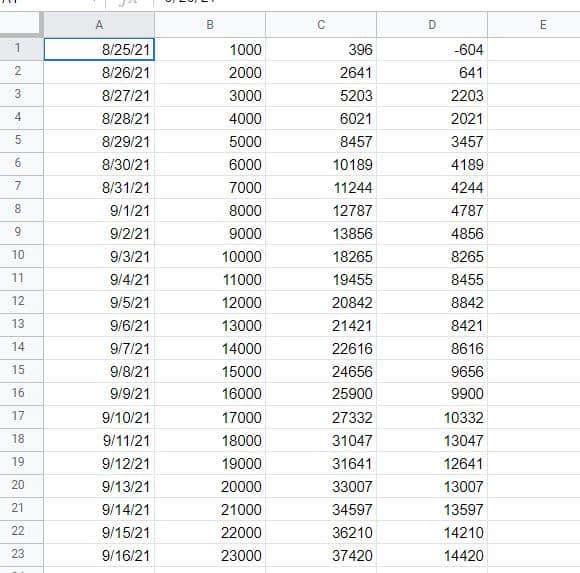The width and height of the screenshot is (580, 573).
Task: Click the formula bar input
Action: coord(366,3)
